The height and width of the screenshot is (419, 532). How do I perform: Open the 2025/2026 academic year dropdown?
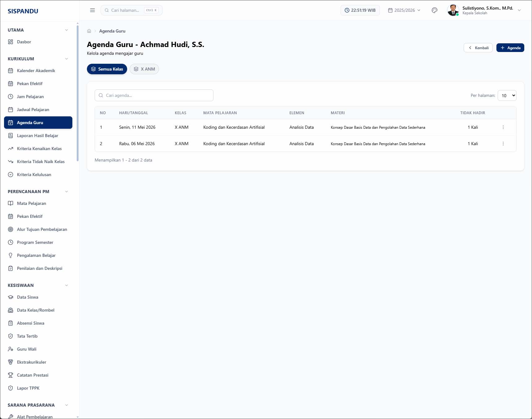pos(404,10)
